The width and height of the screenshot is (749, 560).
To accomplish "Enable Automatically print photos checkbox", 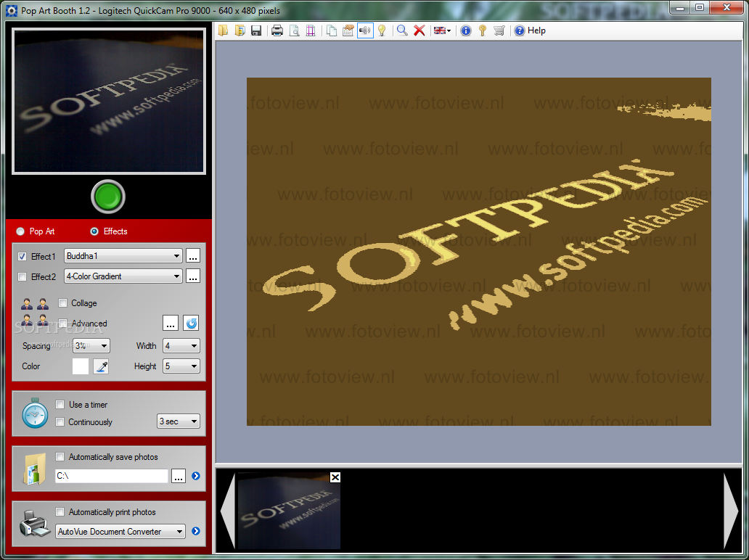I will [x=60, y=512].
